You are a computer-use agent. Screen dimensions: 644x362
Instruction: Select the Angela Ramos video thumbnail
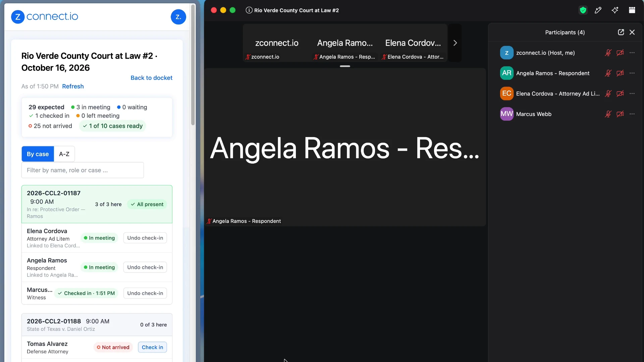coord(345,43)
